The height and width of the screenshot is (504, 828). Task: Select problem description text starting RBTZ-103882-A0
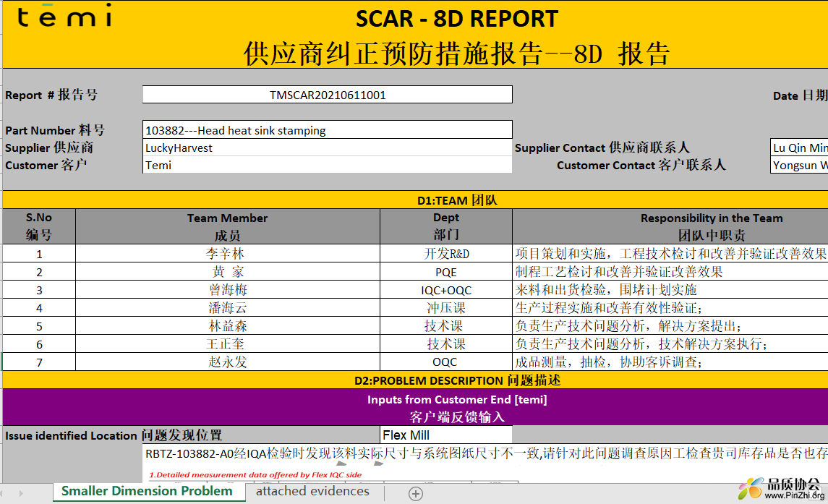tap(486, 453)
